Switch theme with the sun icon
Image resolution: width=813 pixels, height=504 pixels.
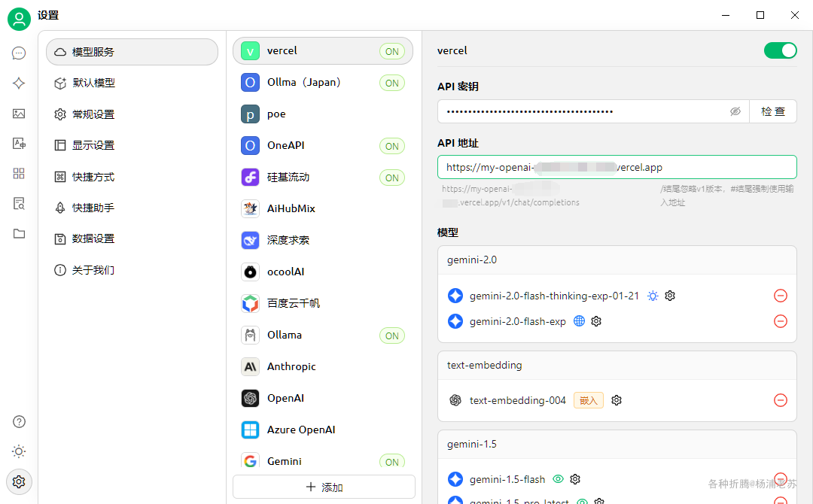click(x=19, y=451)
